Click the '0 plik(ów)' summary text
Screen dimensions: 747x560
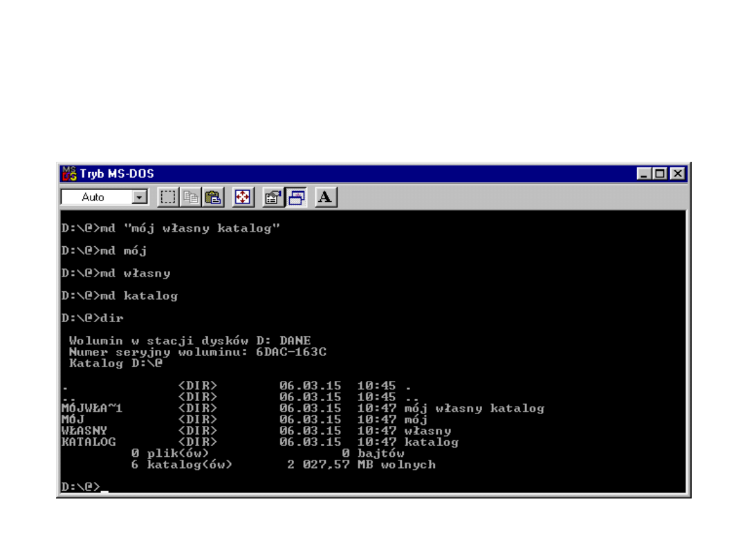coord(170,454)
